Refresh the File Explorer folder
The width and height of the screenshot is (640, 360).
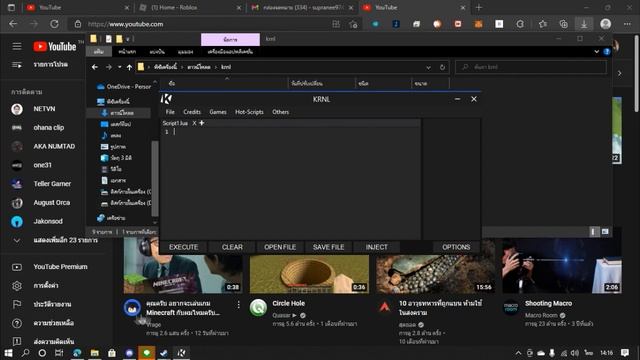point(442,67)
